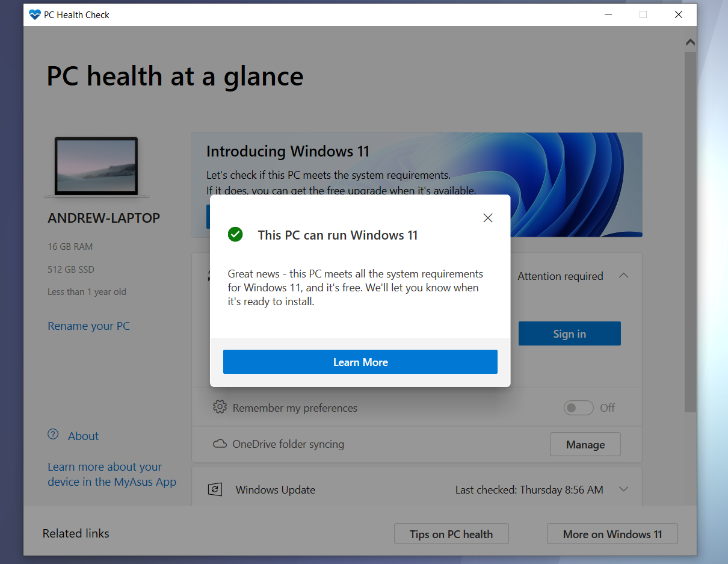The width and height of the screenshot is (728, 564).
Task: Click the Learn More button
Action: (x=360, y=362)
